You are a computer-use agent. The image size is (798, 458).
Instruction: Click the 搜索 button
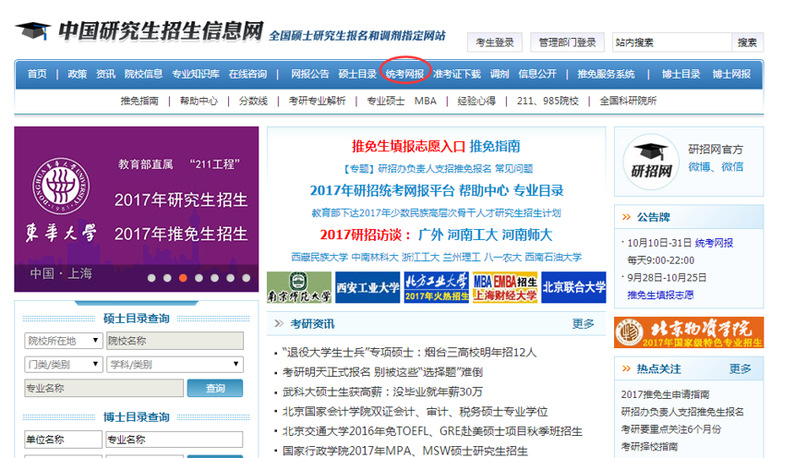coord(748,43)
